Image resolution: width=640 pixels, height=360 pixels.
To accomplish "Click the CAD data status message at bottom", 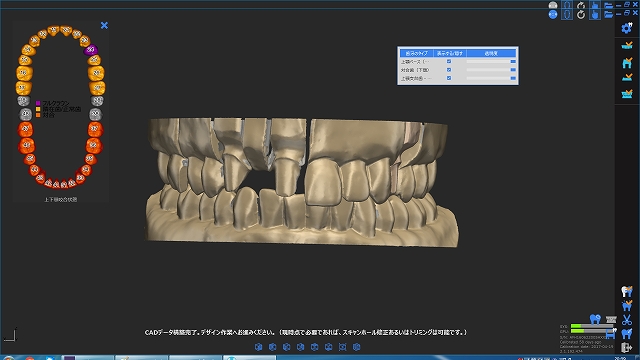I will coord(306,332).
